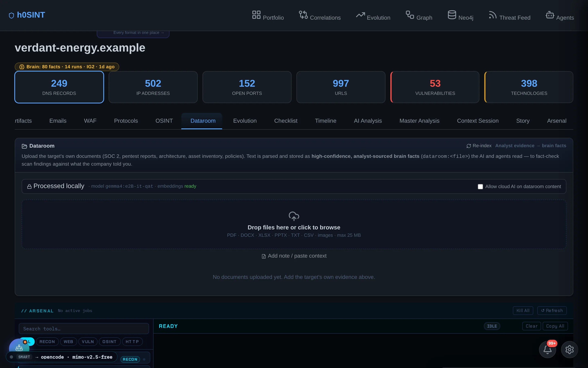Select the 997 URLs card
Screen dimensions: 588x368
click(x=341, y=87)
